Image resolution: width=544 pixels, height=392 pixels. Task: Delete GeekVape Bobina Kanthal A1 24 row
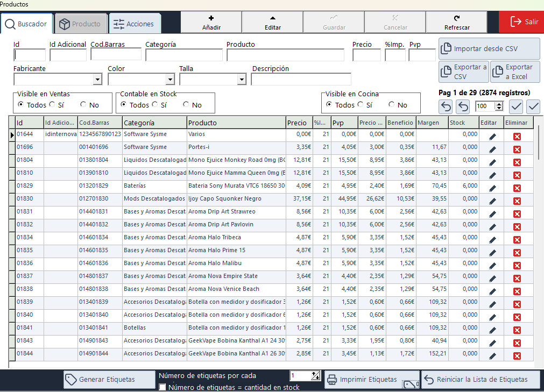click(x=517, y=343)
